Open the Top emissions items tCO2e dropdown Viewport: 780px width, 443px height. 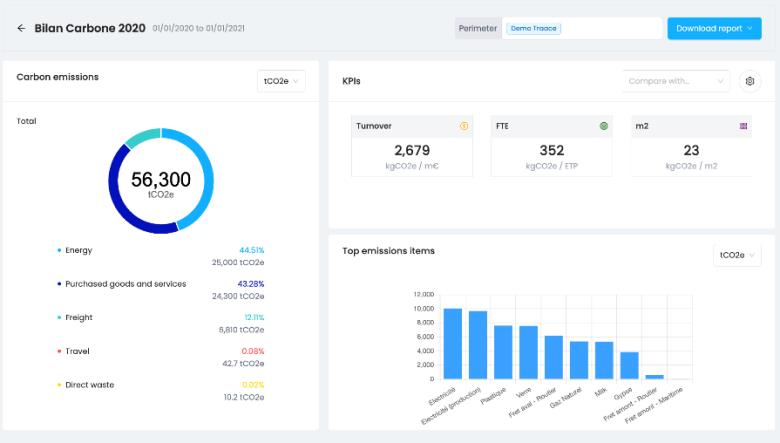[738, 255]
